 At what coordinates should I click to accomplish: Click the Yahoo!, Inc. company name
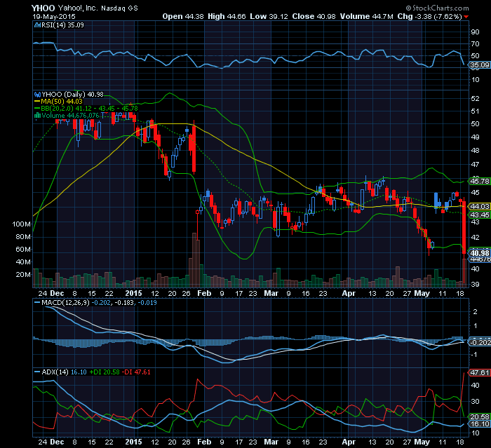click(78, 8)
